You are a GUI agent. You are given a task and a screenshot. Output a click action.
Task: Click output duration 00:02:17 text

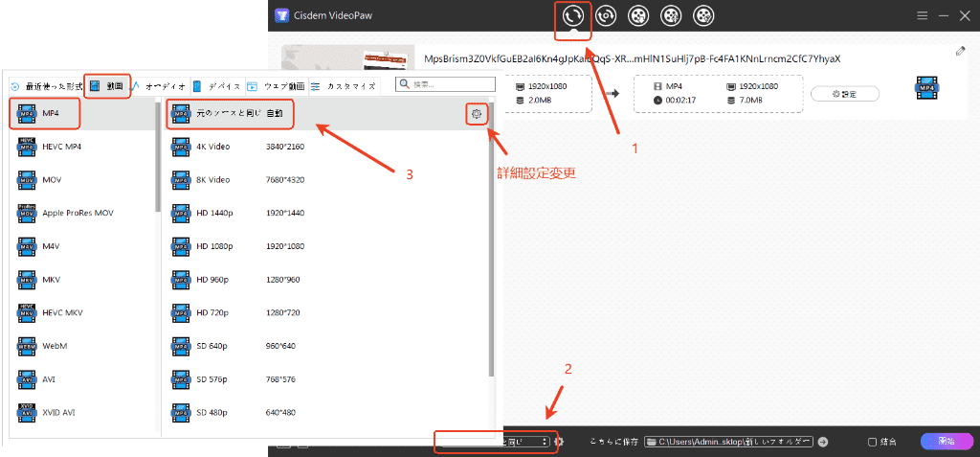tap(681, 101)
